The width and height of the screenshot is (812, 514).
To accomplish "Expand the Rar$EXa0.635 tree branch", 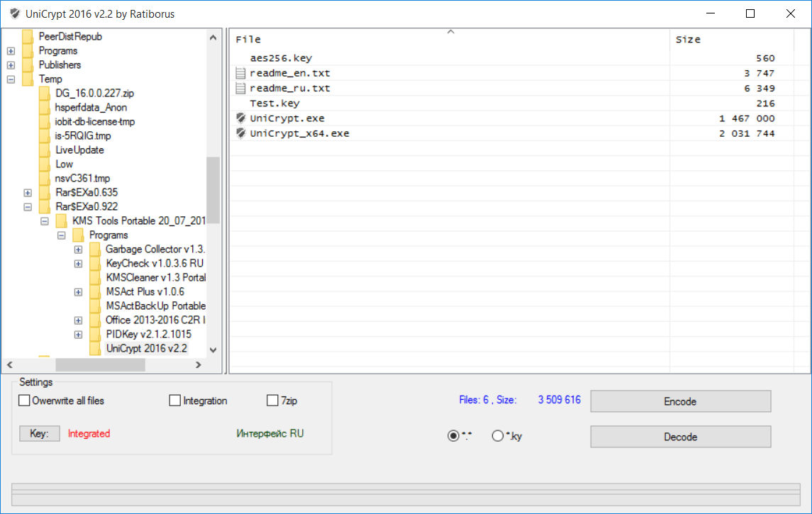I will [x=27, y=192].
